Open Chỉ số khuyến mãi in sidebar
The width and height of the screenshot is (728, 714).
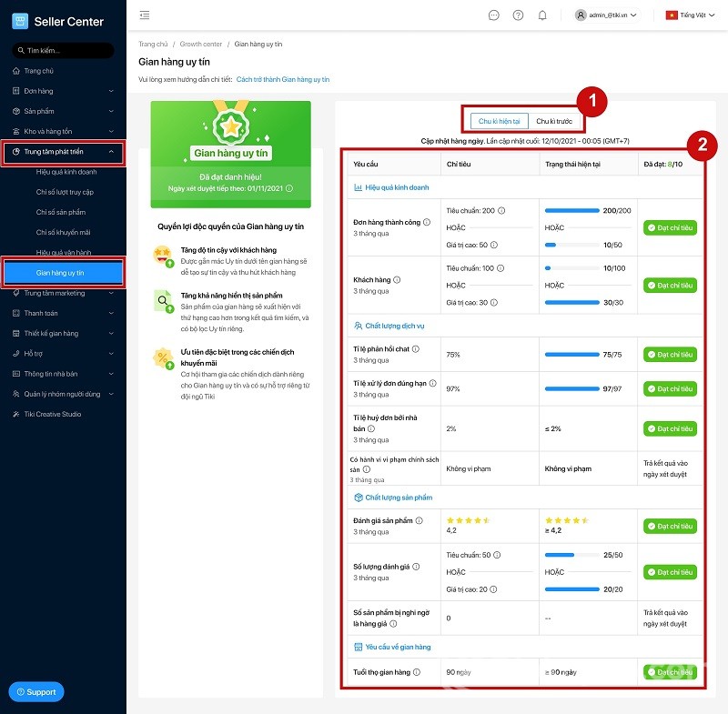63,233
